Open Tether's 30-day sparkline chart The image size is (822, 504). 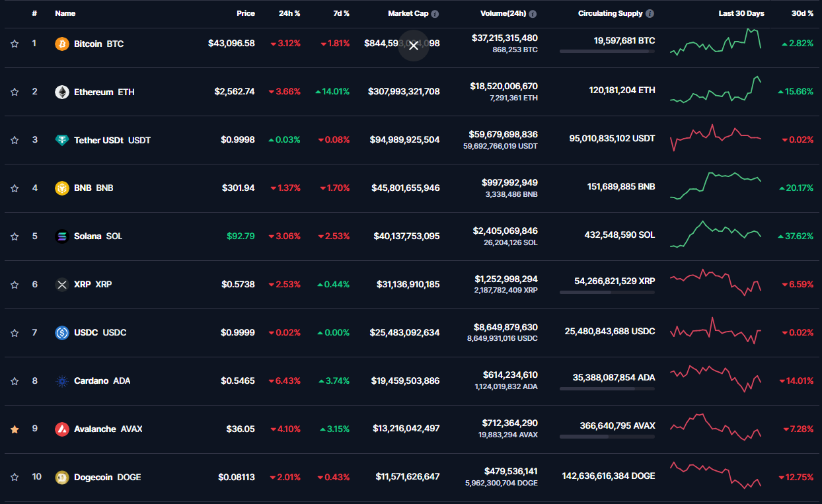(716, 138)
